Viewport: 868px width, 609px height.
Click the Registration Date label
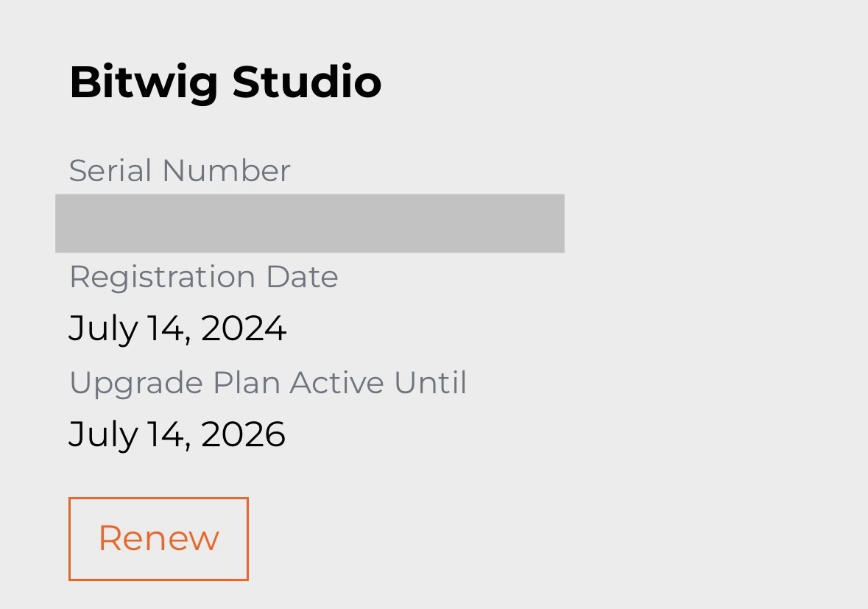pyautogui.click(x=204, y=277)
